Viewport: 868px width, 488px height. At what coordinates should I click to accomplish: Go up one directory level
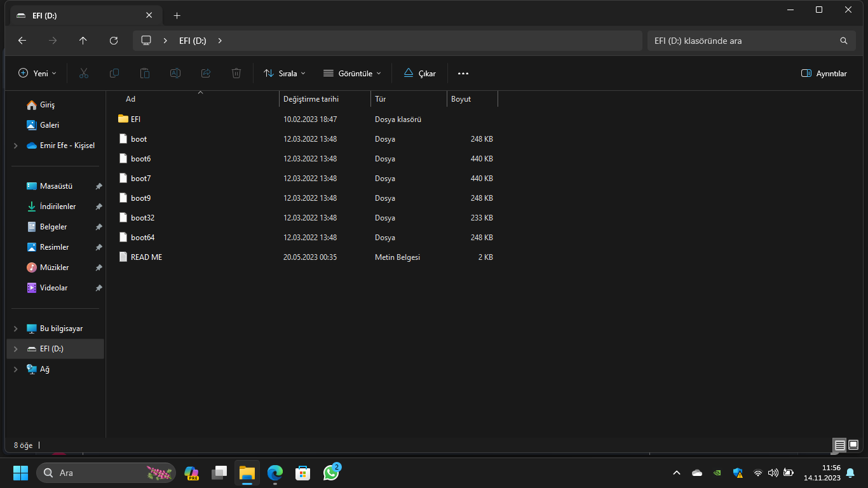tap(83, 41)
